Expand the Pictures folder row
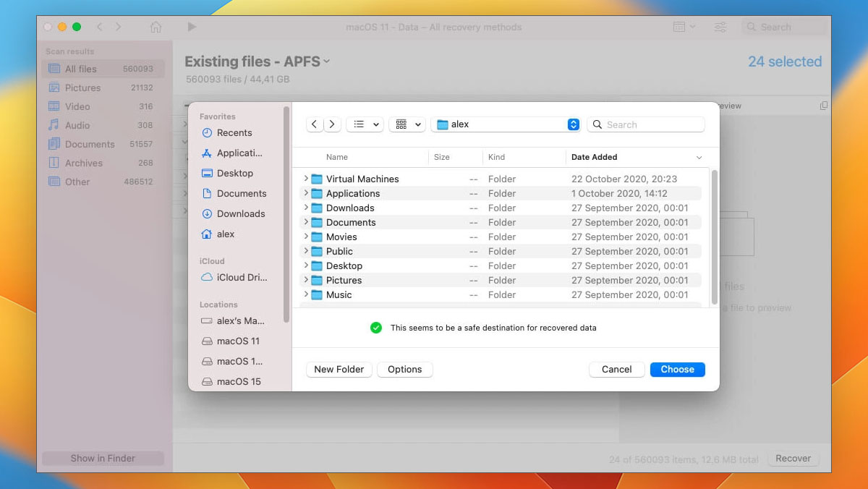Viewport: 868px width, 489px height. click(306, 280)
